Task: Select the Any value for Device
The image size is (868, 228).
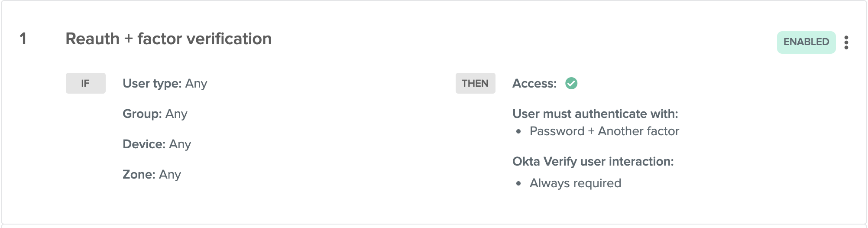Action: click(x=180, y=144)
